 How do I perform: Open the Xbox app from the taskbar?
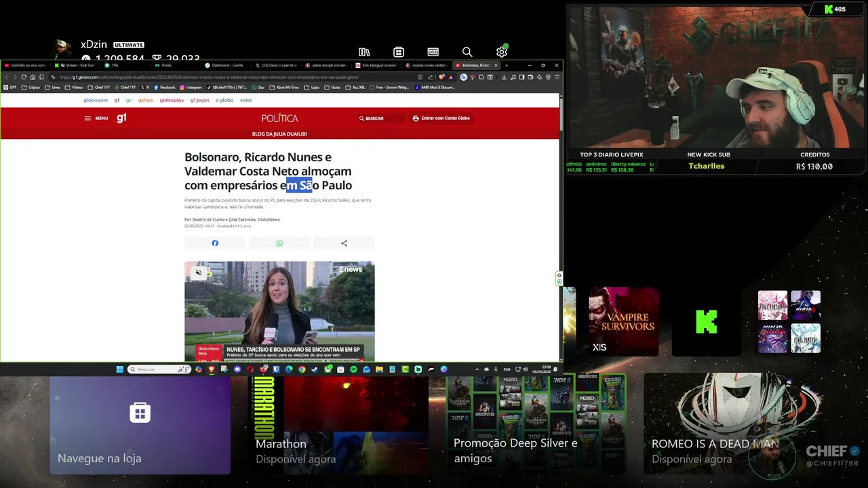tap(328, 369)
